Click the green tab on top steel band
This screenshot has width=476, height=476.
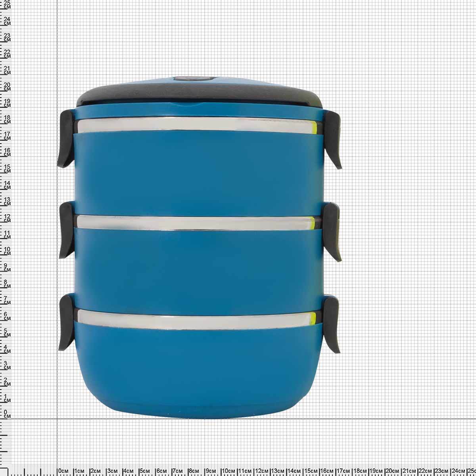coord(314,128)
